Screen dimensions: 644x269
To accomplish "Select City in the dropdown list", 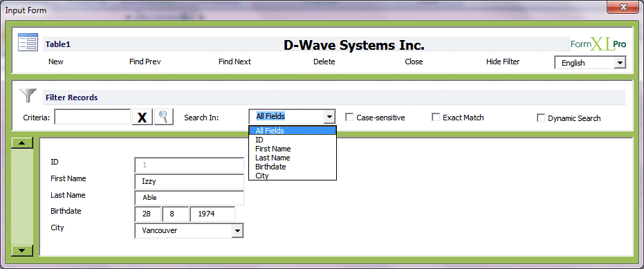I will pos(293,176).
